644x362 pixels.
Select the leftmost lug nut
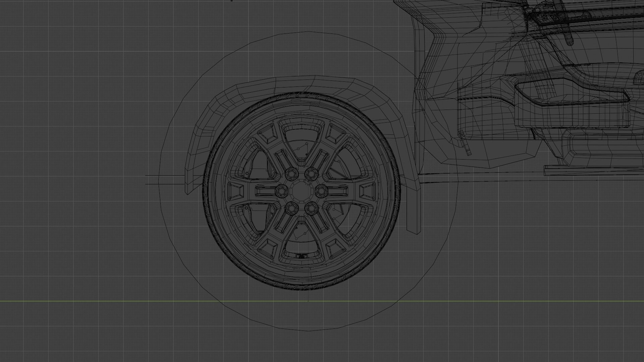coord(281,191)
